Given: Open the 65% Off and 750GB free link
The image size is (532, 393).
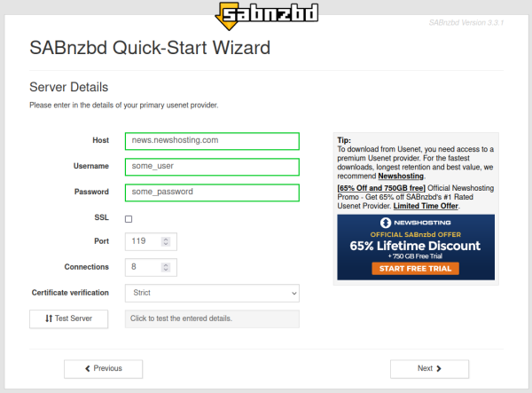Looking at the screenshot, I should pos(381,188).
